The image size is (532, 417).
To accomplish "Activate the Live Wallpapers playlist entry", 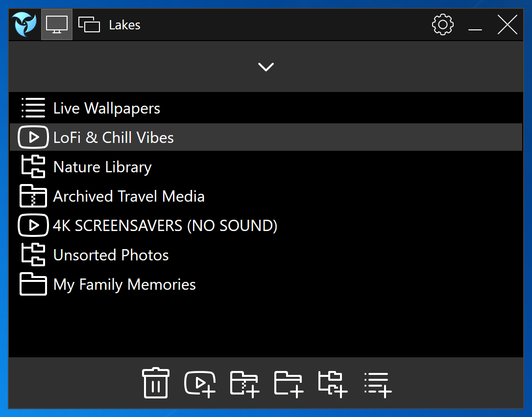I will [x=106, y=108].
